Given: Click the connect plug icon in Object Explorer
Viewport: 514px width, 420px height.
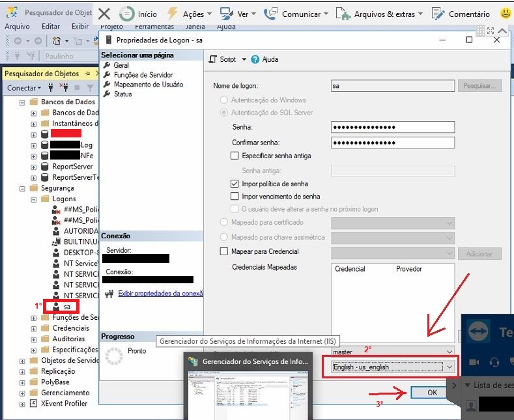Looking at the screenshot, I should [50, 87].
